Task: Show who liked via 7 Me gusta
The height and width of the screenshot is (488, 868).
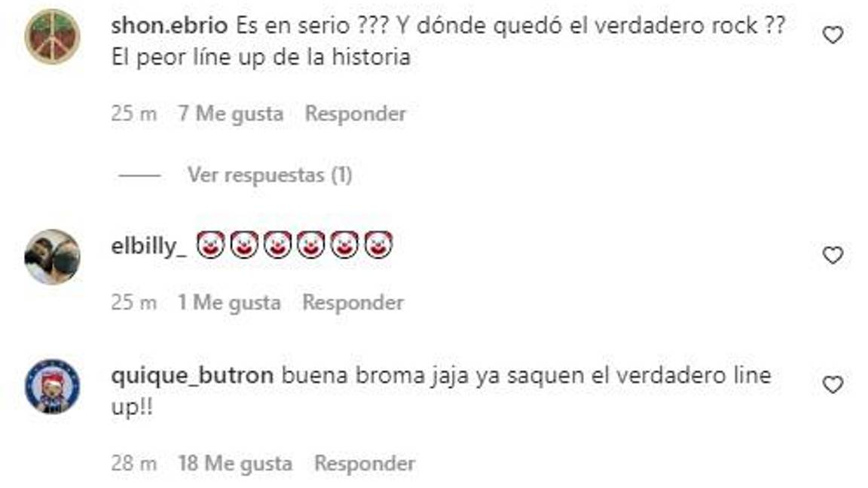Action: (231, 114)
